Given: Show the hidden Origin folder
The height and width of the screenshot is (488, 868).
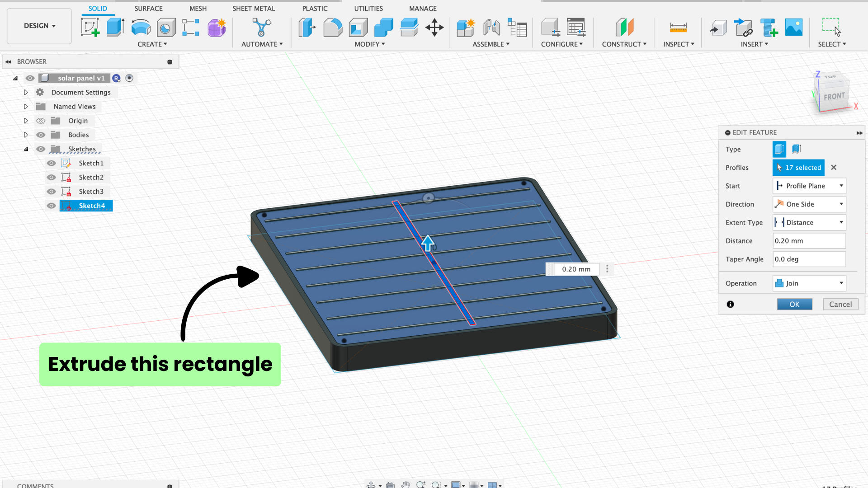Looking at the screenshot, I should tap(41, 121).
